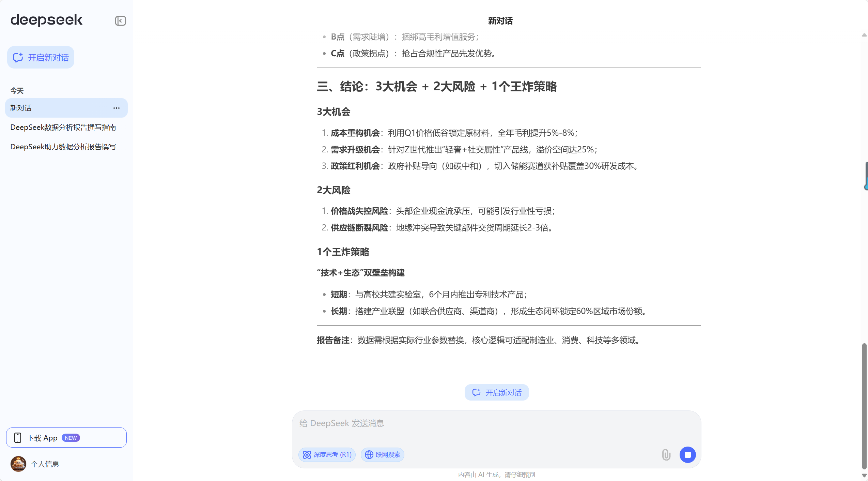Click the user avatar picture
The image size is (868, 481).
(x=18, y=464)
